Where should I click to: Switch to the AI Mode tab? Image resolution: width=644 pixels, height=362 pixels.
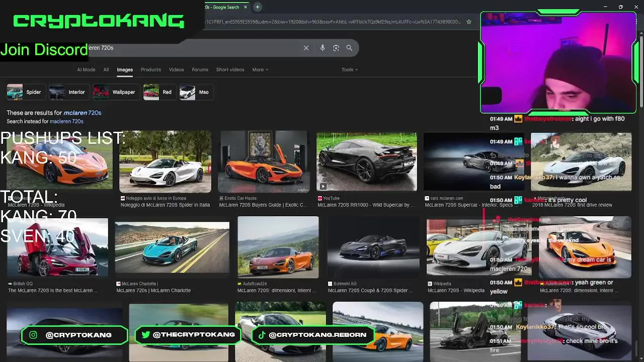click(86, 70)
